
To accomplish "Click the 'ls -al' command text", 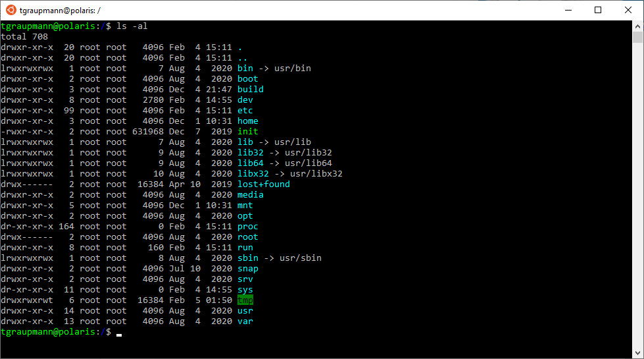I will click(x=132, y=26).
